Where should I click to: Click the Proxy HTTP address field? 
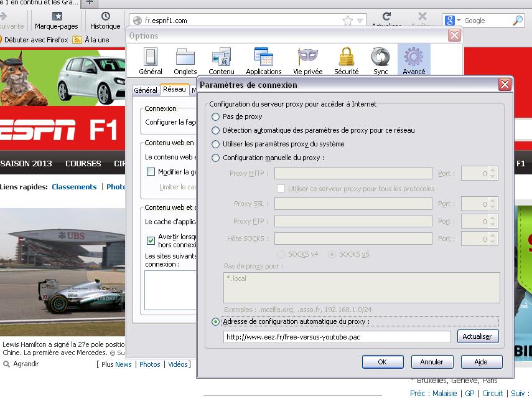353,174
